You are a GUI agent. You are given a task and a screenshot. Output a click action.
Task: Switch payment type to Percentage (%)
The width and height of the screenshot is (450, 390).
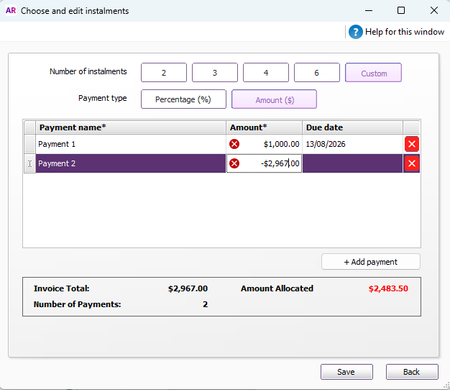coord(183,99)
